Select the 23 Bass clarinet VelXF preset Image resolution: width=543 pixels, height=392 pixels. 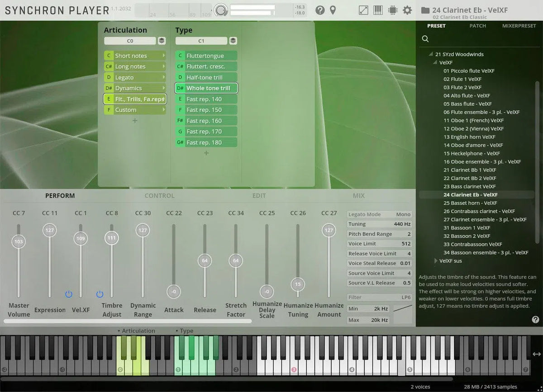pyautogui.click(x=469, y=186)
